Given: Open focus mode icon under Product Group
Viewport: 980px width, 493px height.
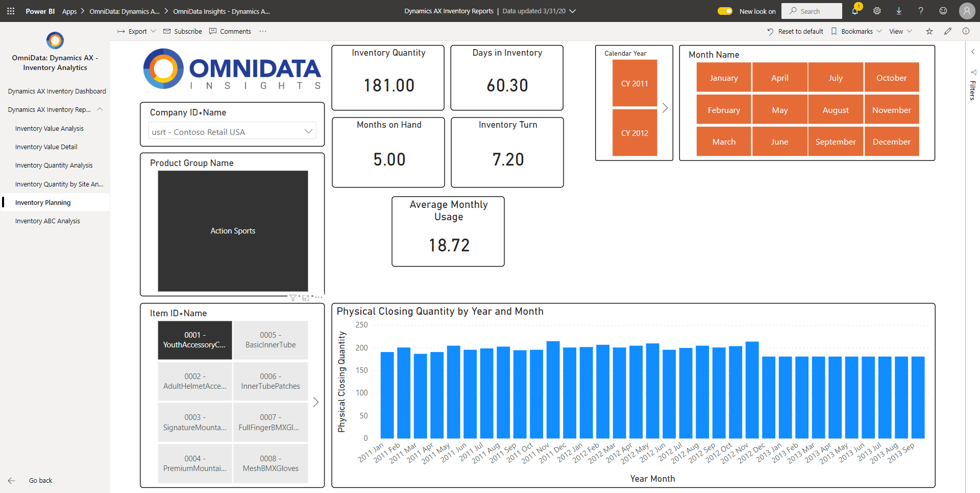Looking at the screenshot, I should point(306,298).
